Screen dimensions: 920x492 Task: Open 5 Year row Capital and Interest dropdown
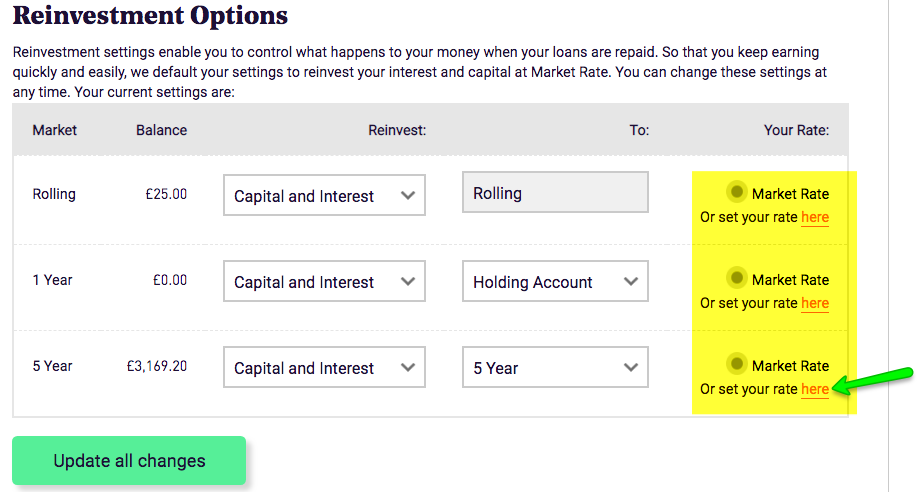(x=324, y=368)
